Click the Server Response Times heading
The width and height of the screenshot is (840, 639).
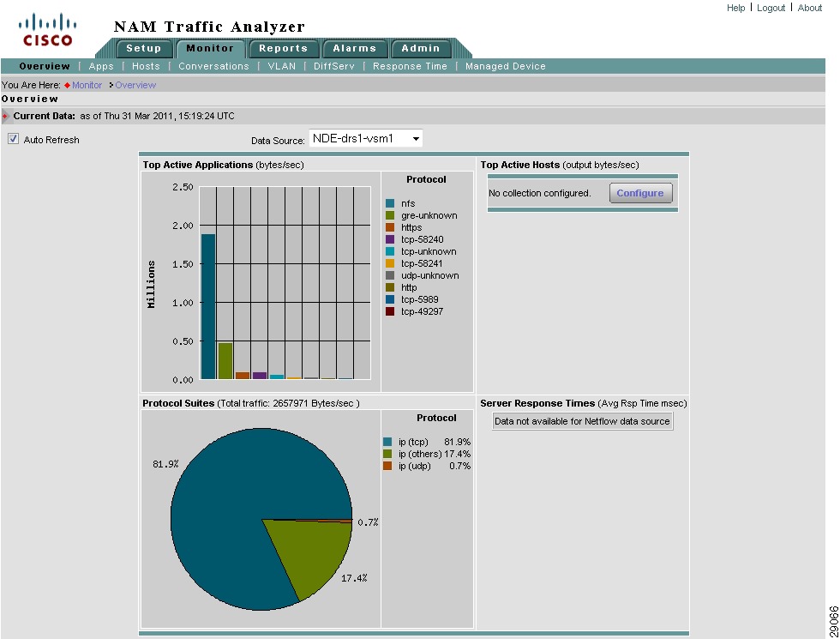(537, 403)
